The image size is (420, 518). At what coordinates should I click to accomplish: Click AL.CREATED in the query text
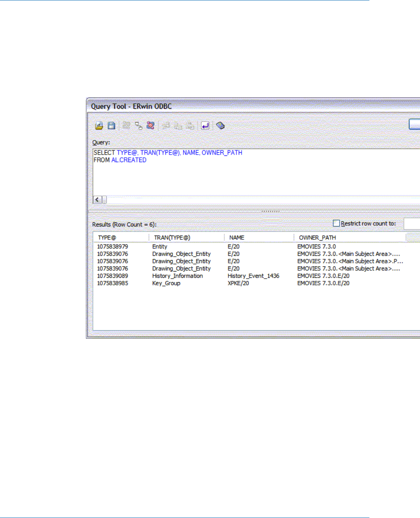click(129, 160)
